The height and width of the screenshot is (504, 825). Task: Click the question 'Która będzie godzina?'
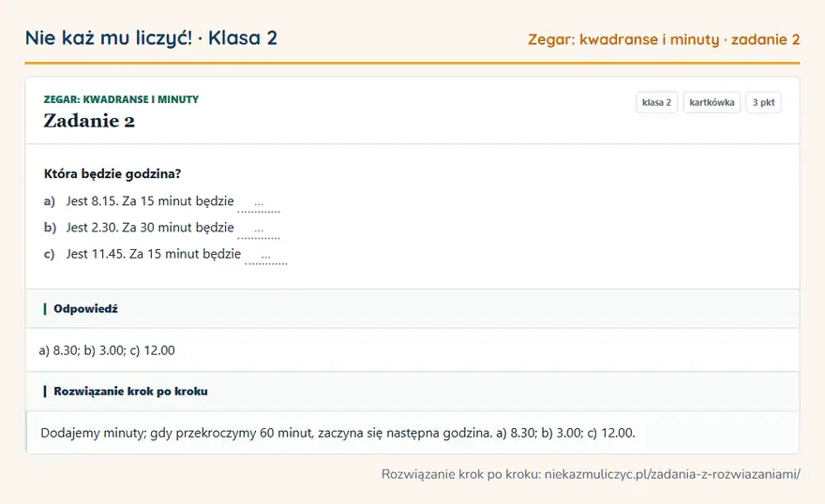112,174
